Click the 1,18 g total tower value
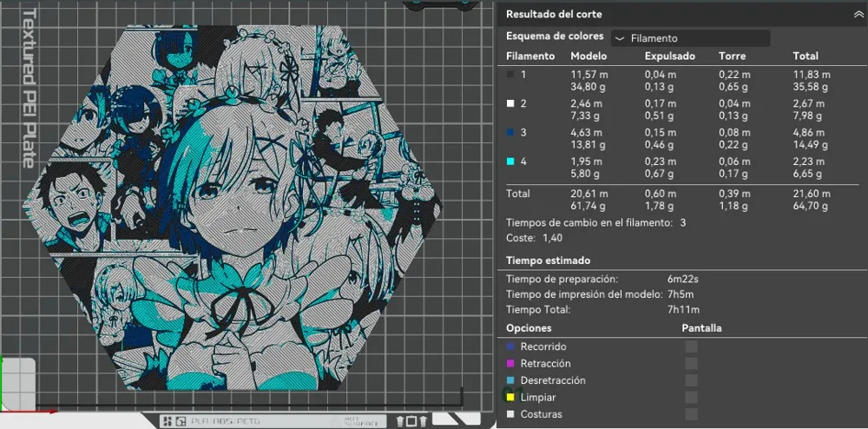 click(x=733, y=207)
